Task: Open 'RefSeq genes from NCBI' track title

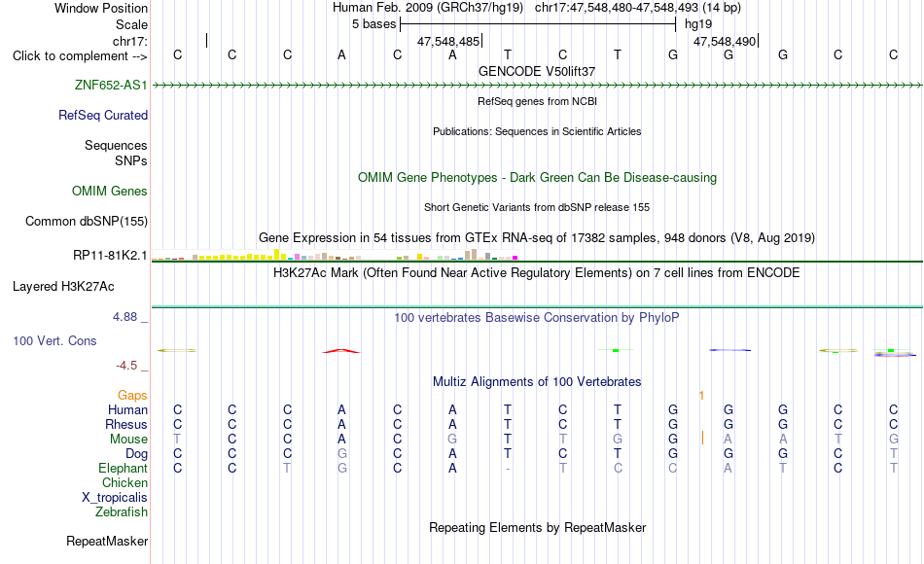Action: [537, 101]
